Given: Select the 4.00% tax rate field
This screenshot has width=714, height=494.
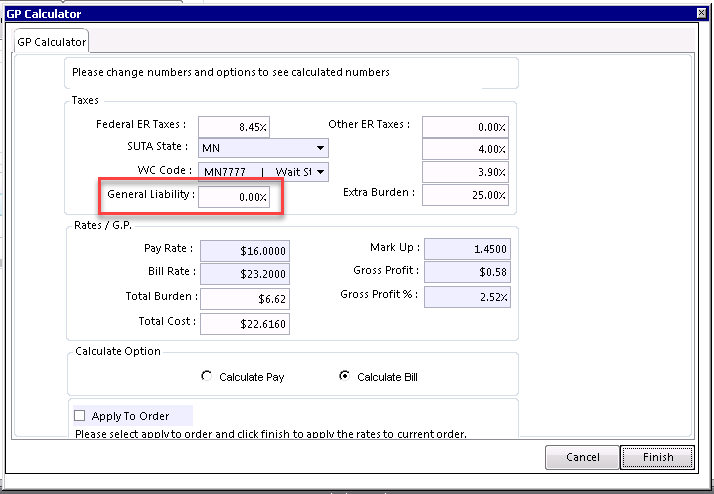Looking at the screenshot, I should tap(465, 149).
